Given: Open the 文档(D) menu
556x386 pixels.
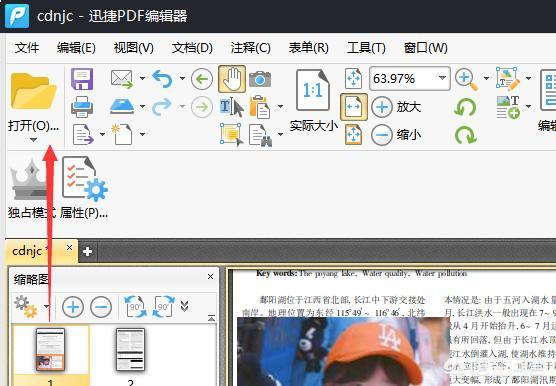Looking at the screenshot, I should pyautogui.click(x=192, y=48).
